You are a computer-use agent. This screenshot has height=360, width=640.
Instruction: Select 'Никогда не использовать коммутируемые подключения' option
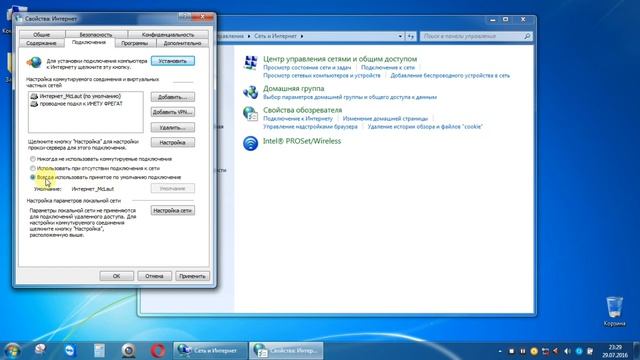pyautogui.click(x=33, y=159)
